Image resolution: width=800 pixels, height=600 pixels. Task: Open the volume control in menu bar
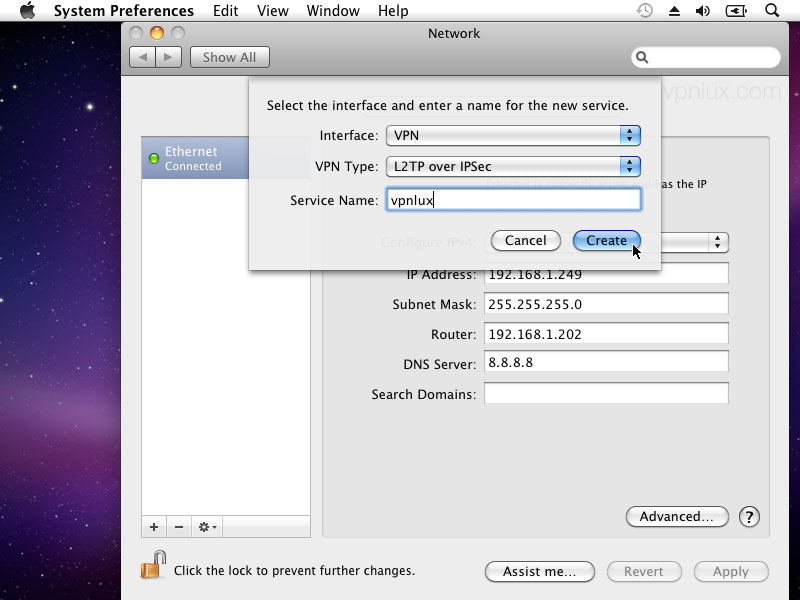pos(703,11)
